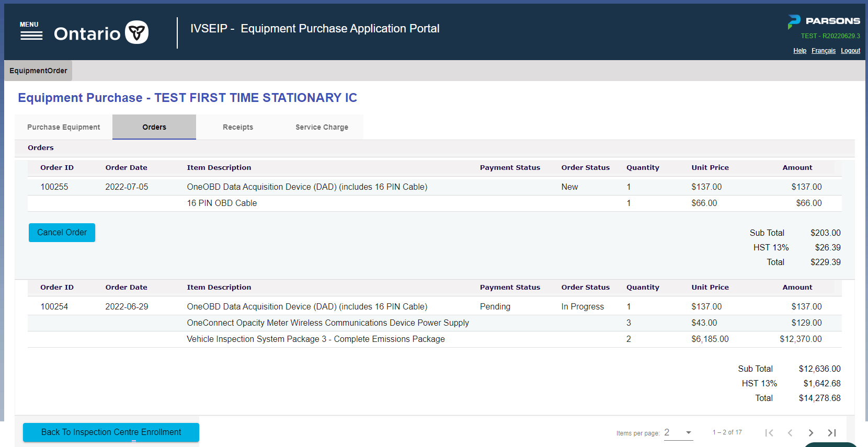Viewport: 868px width, 447px height.
Task: Click the 16 PIN OBD Cable item
Action: (222, 203)
